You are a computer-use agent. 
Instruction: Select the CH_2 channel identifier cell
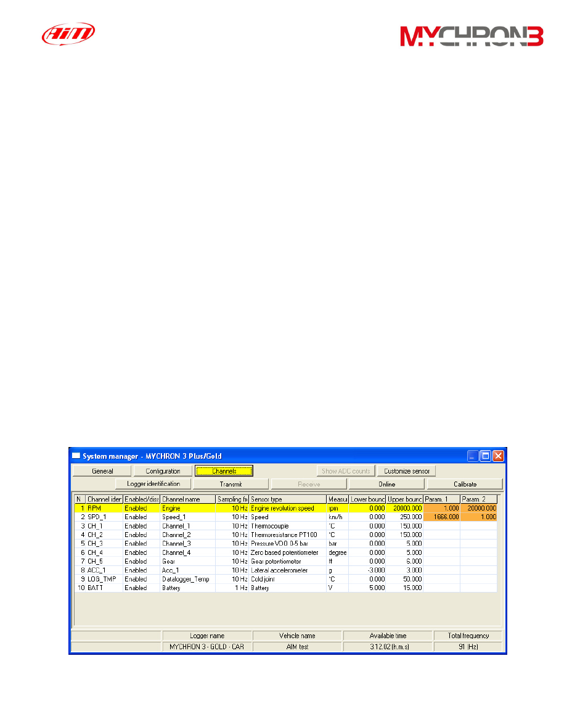click(x=104, y=535)
